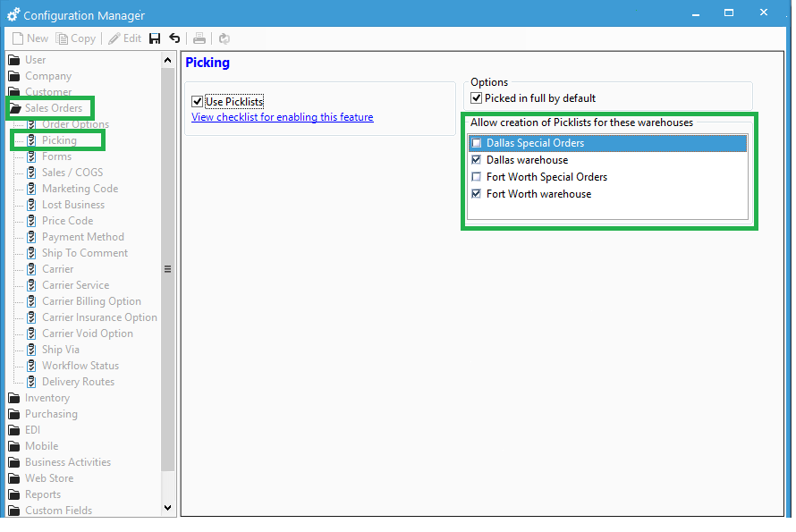
Task: Click the Fort Worth Special Orders text
Action: 546,177
